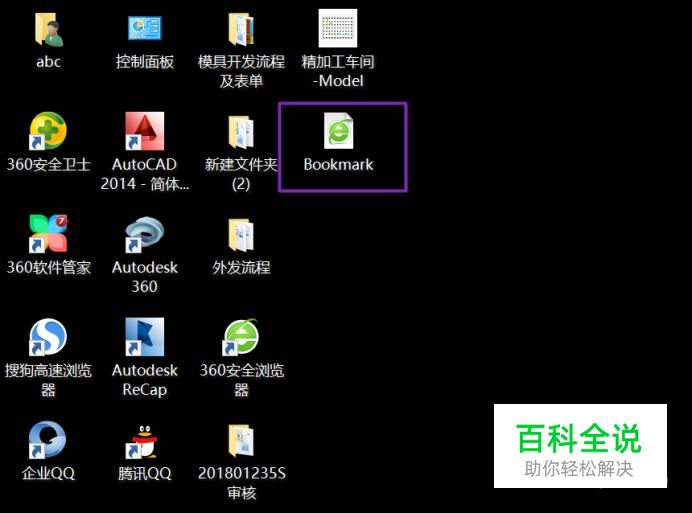The image size is (692, 513).
Task: Select the Autodesk ReCap shortcut icon
Action: click(x=144, y=337)
